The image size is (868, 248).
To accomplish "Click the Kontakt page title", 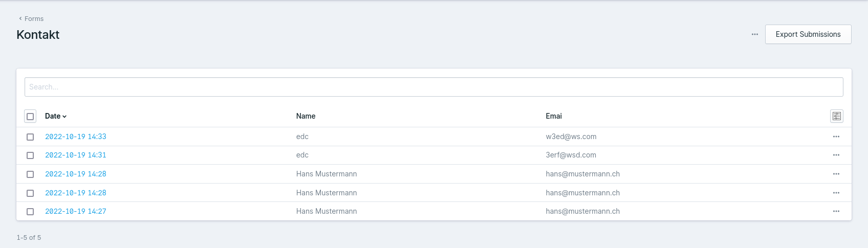I will point(38,35).
